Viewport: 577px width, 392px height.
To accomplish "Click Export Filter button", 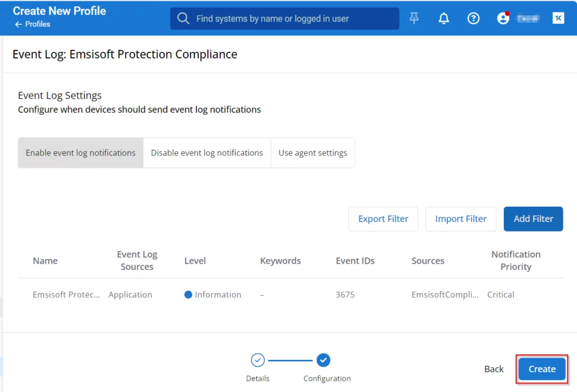I will [x=383, y=219].
